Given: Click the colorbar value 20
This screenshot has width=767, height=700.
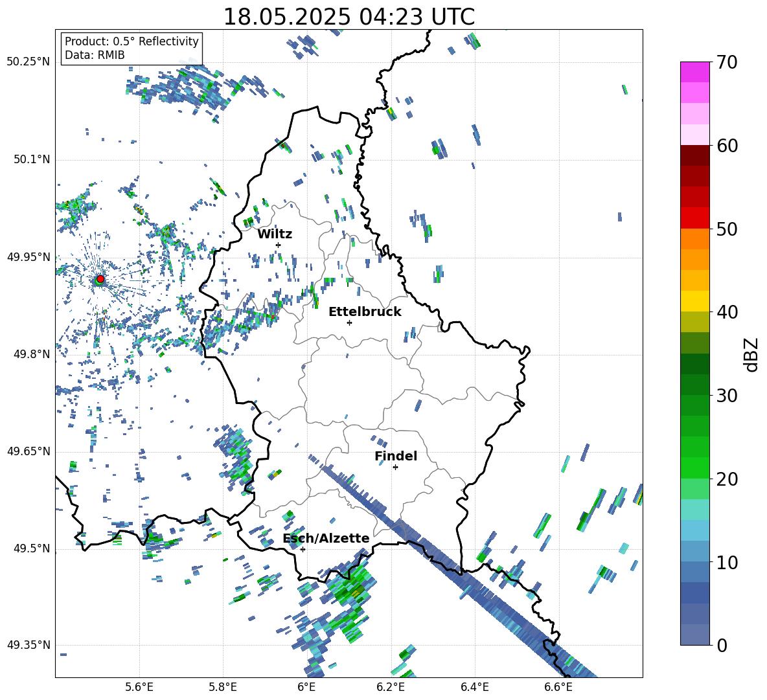Looking at the screenshot, I should click(x=727, y=479).
